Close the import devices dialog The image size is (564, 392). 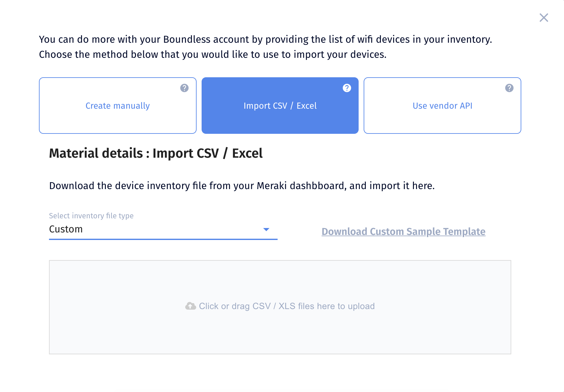[544, 18]
